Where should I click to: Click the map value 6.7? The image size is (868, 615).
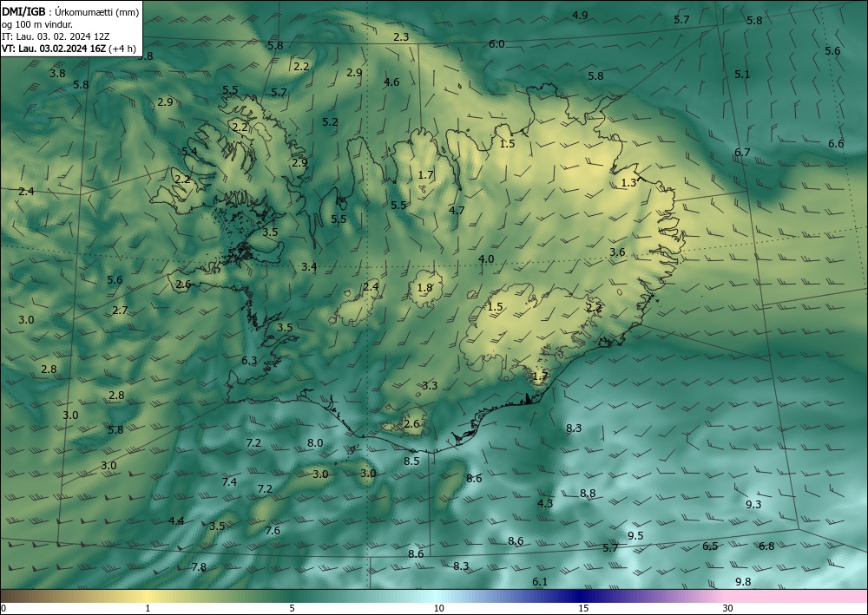coord(742,152)
